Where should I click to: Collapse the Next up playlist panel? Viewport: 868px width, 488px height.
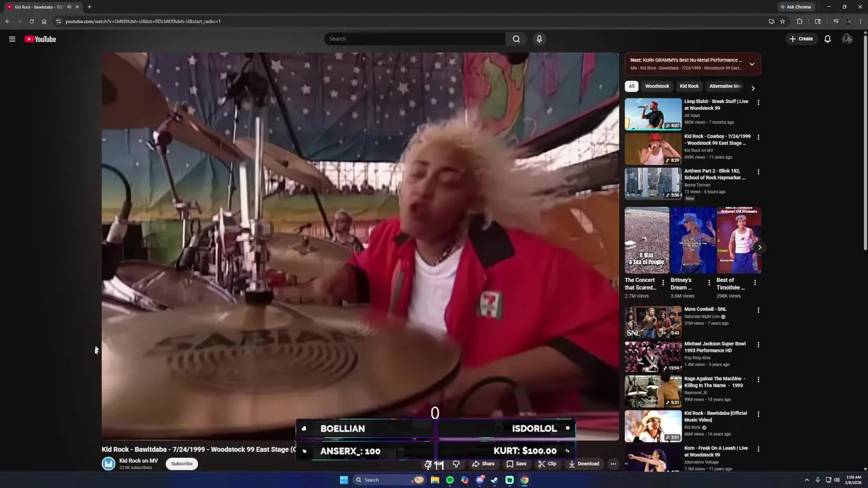tap(751, 64)
